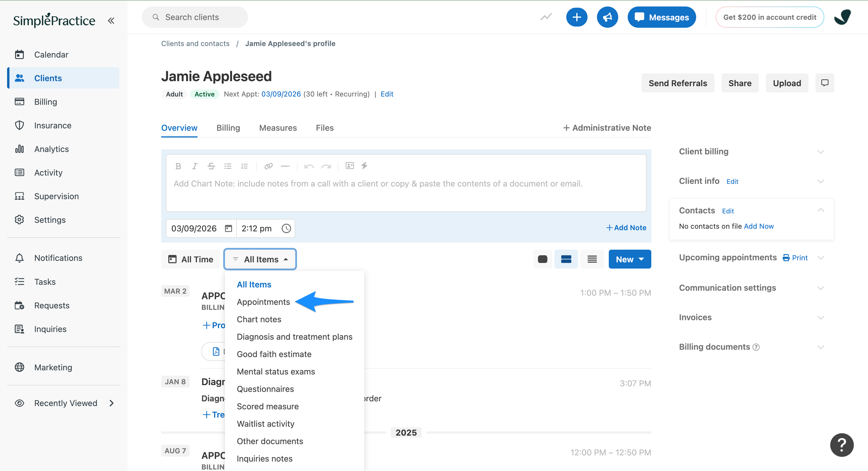Switch to the two-row timeline view
This screenshot has height=471, width=868.
click(x=566, y=259)
